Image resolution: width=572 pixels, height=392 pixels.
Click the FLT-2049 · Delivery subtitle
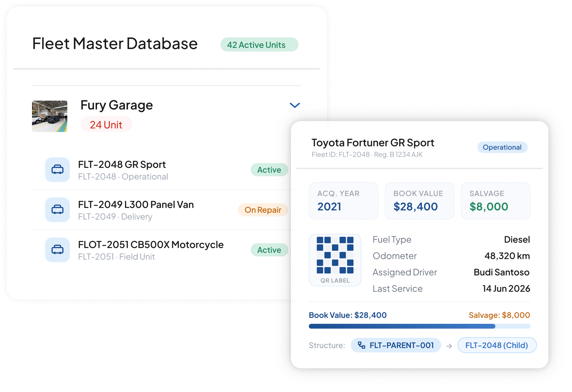(115, 217)
